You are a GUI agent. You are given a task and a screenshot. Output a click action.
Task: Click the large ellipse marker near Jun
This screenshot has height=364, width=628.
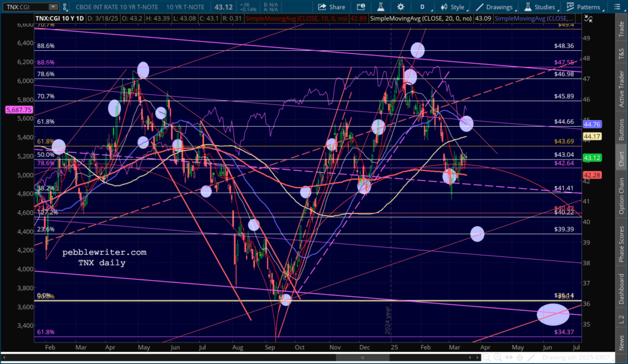click(x=553, y=314)
